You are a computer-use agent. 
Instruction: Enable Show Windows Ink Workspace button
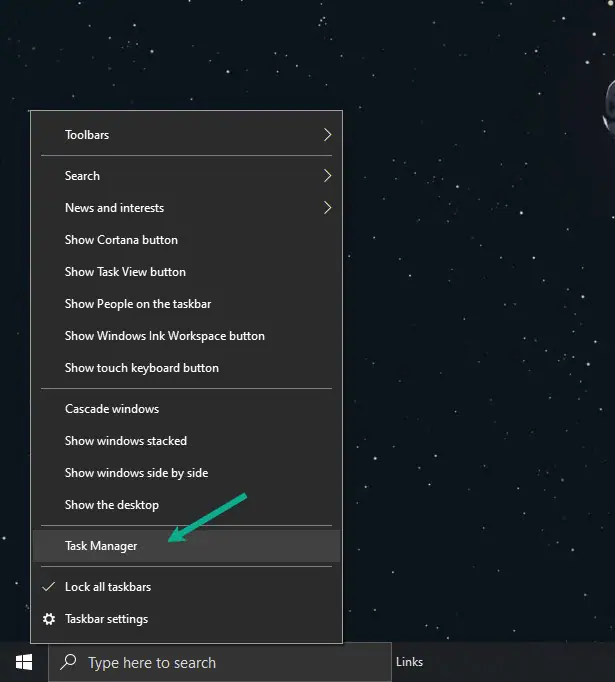(186, 336)
